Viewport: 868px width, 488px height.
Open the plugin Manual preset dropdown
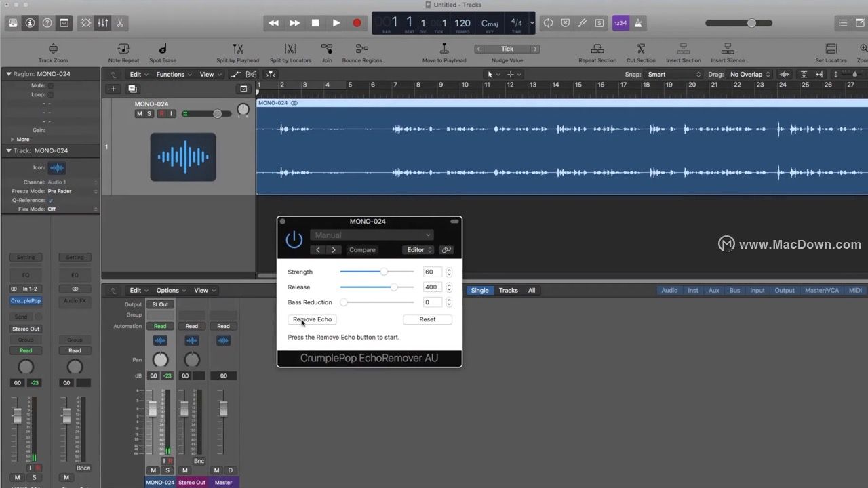coord(371,235)
